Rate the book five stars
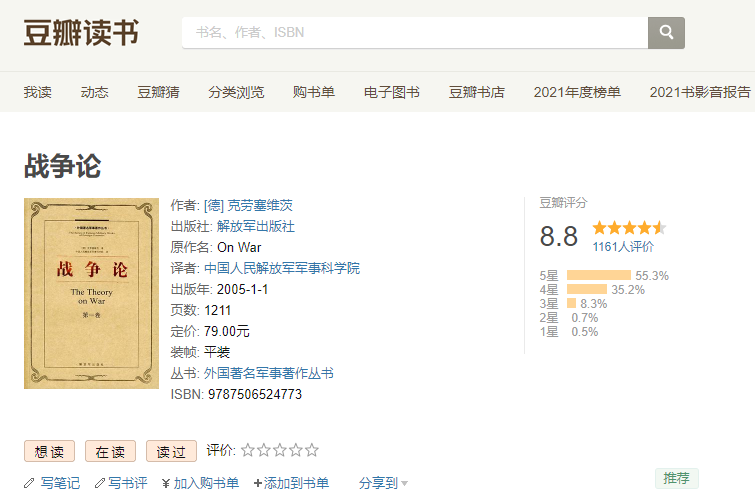 pos(312,450)
